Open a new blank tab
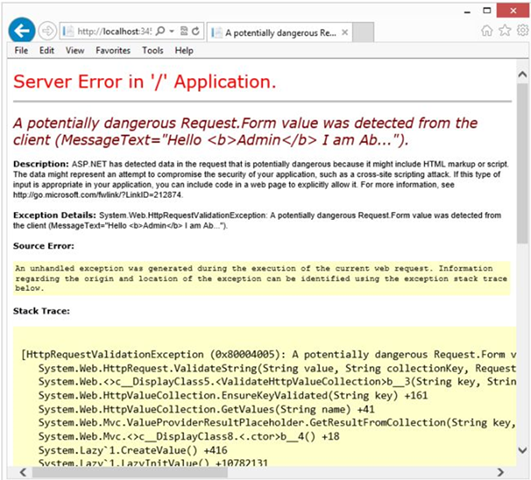This screenshot has height=480, width=531. (x=363, y=33)
